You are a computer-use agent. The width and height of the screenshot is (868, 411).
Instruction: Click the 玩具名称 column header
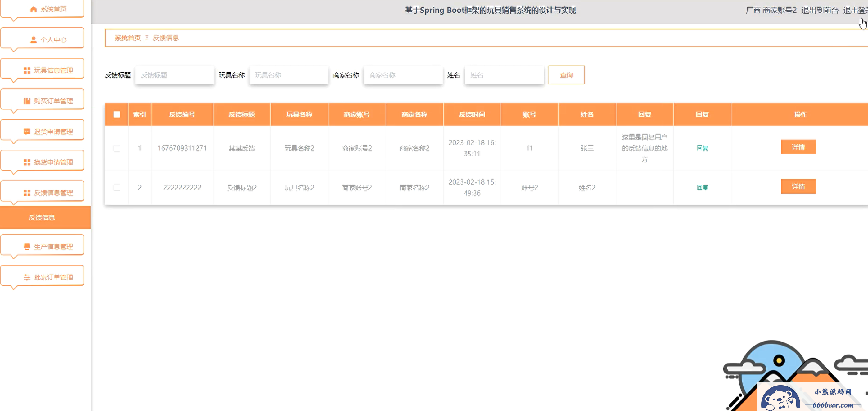pyautogui.click(x=299, y=114)
